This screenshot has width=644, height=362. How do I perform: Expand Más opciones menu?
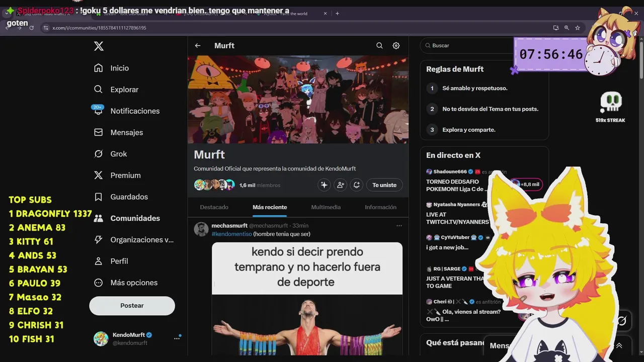click(126, 283)
